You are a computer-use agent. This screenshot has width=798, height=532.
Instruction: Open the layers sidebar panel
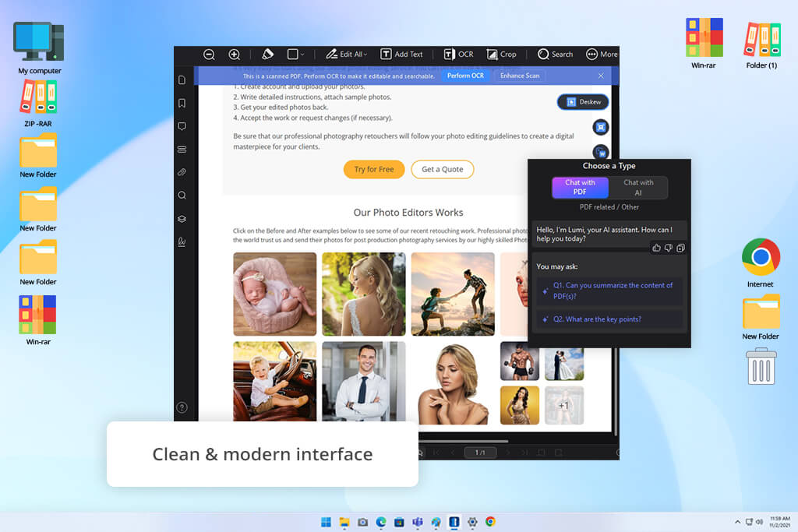point(182,219)
